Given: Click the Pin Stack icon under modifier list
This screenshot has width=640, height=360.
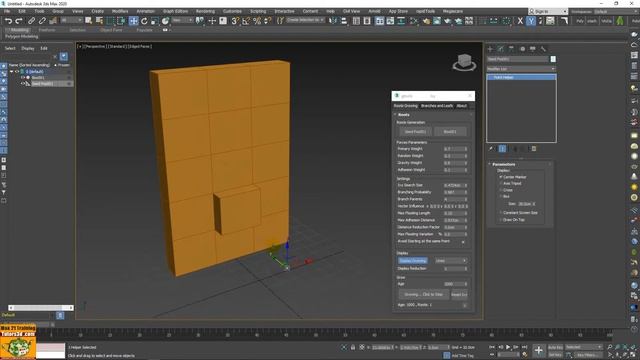Looking at the screenshot, I should click(x=491, y=149).
